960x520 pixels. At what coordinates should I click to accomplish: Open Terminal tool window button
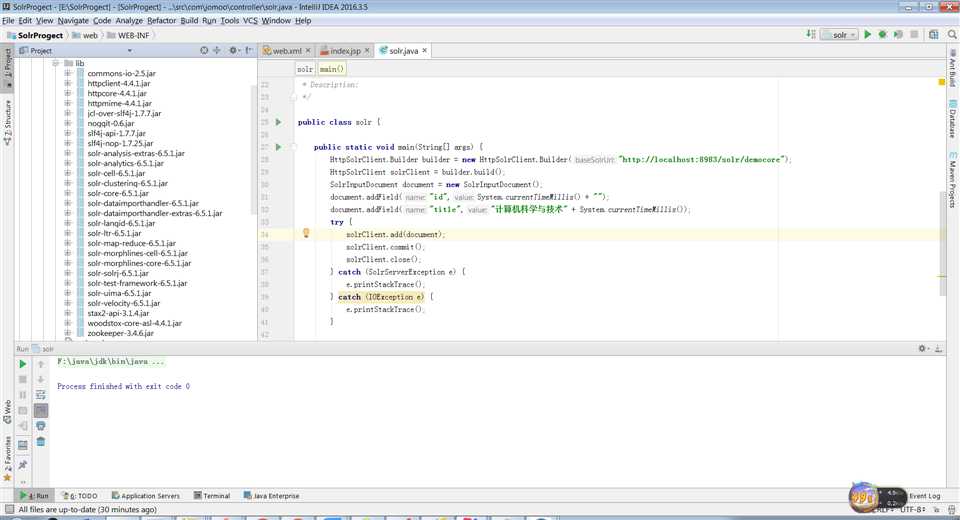point(212,496)
